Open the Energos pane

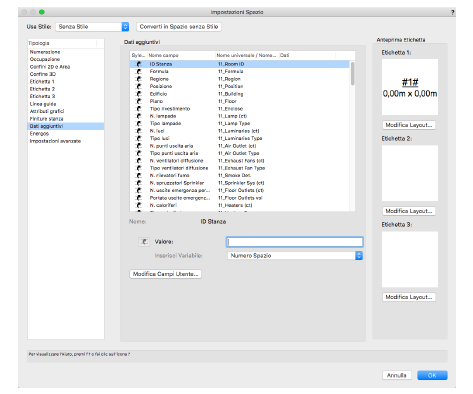[x=39, y=134]
